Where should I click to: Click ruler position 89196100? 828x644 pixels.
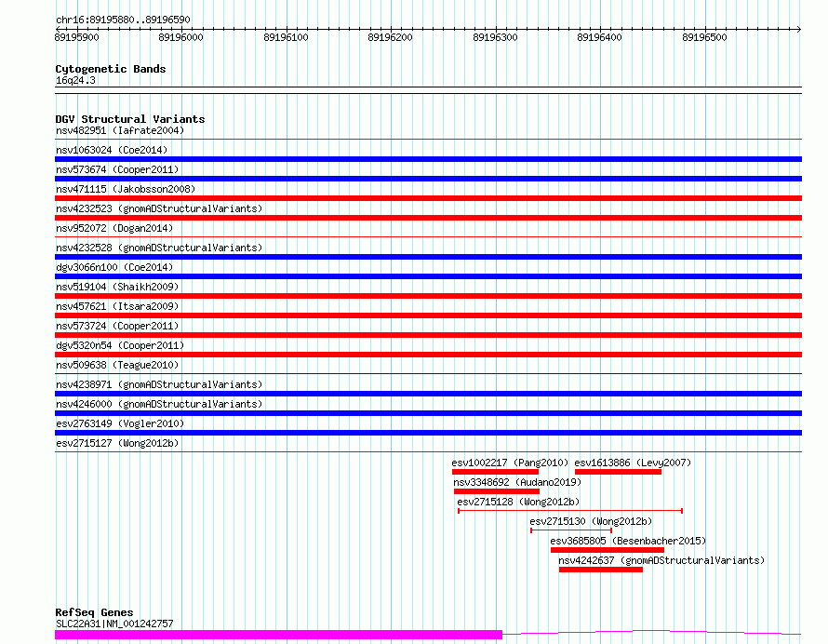pos(286,37)
